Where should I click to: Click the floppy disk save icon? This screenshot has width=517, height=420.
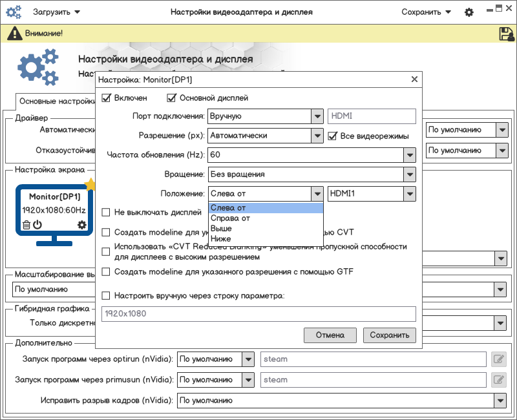pos(506,34)
